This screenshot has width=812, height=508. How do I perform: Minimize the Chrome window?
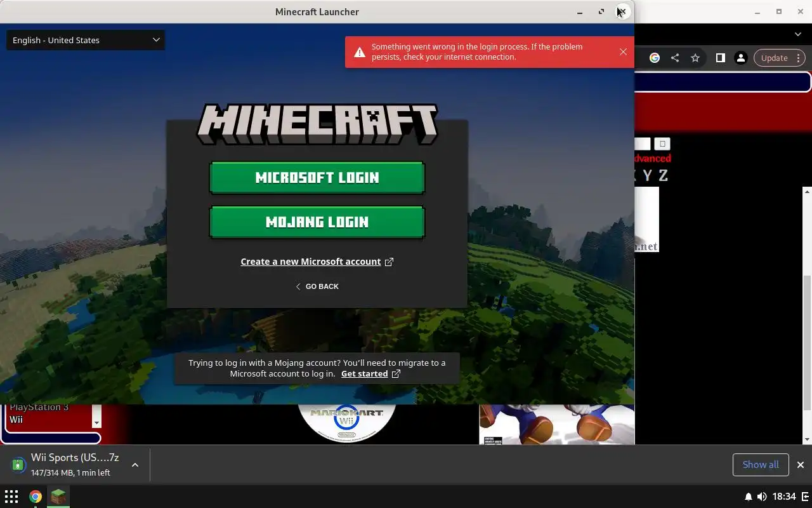[757, 12]
